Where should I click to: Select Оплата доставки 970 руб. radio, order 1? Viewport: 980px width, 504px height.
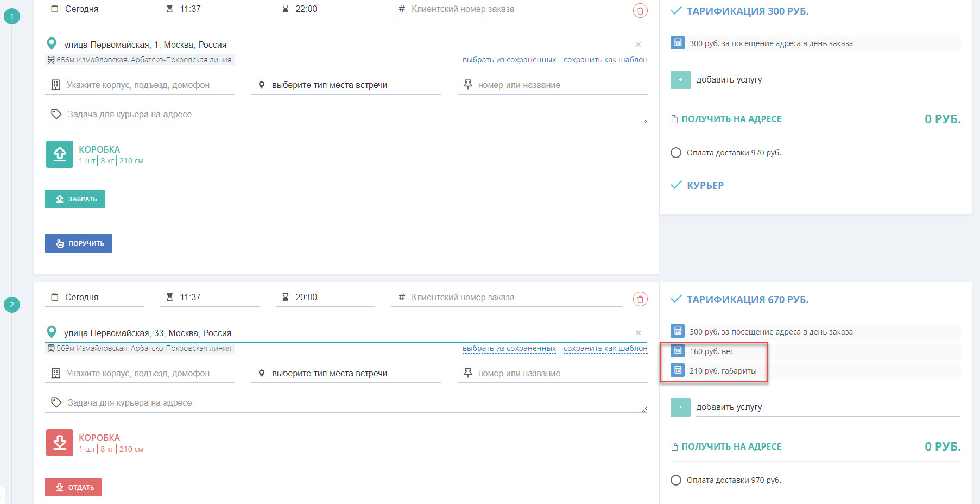click(x=676, y=153)
